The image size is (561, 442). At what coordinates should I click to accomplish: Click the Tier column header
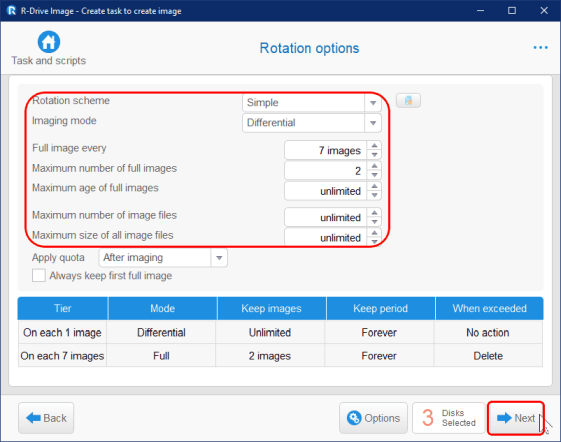click(63, 308)
